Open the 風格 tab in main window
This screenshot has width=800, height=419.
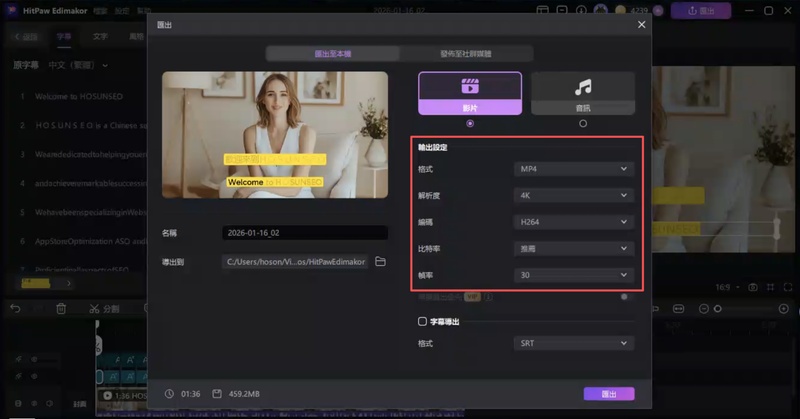click(136, 37)
